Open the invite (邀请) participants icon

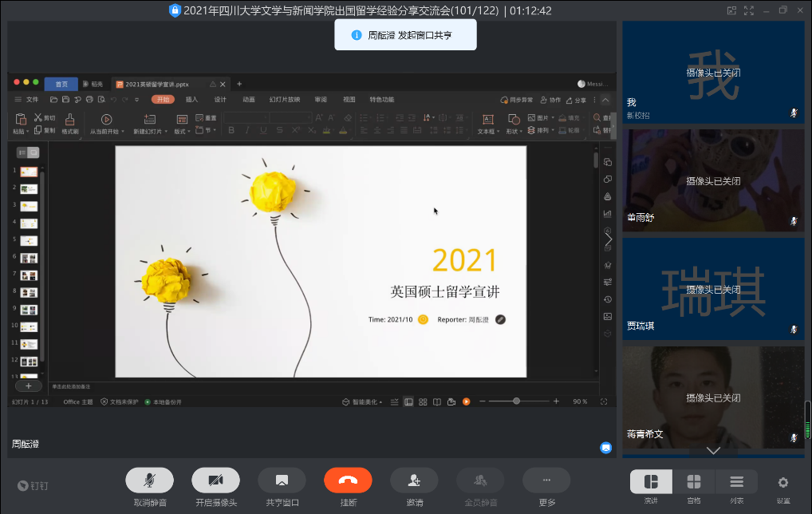[414, 480]
